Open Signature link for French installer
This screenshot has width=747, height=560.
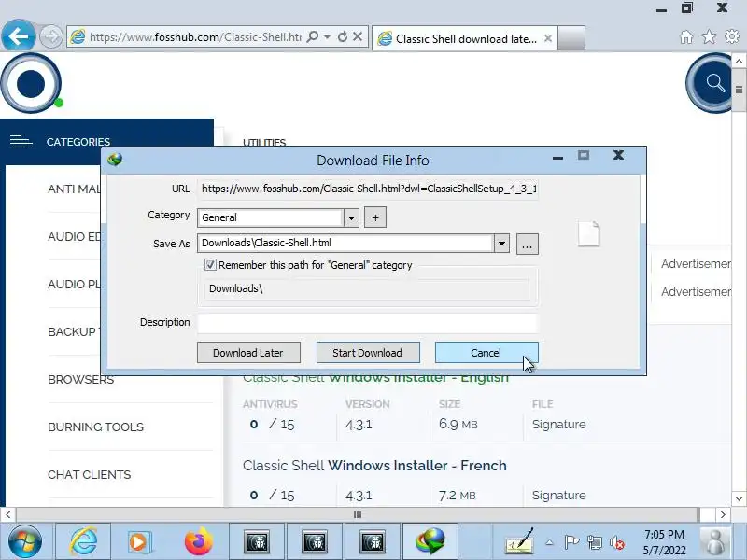click(x=558, y=496)
